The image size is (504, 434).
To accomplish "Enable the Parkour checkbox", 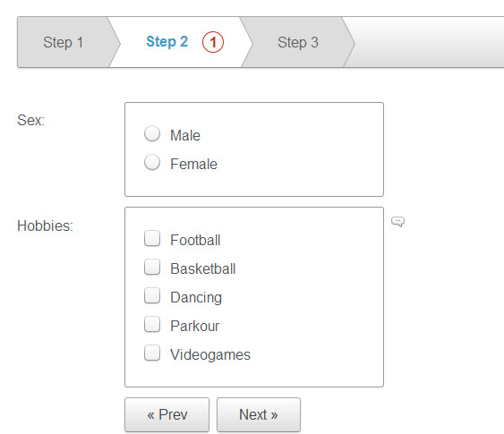I will click(152, 324).
